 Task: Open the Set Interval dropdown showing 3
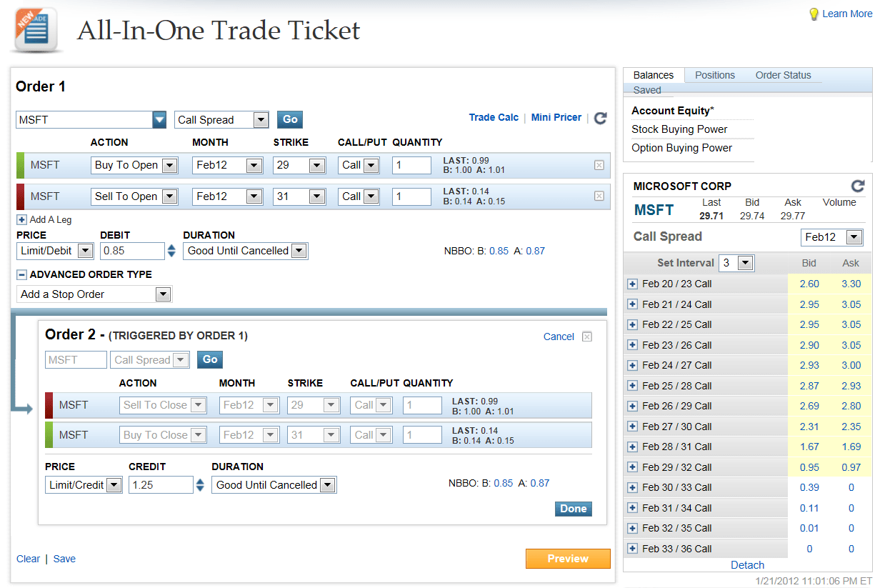pos(745,263)
